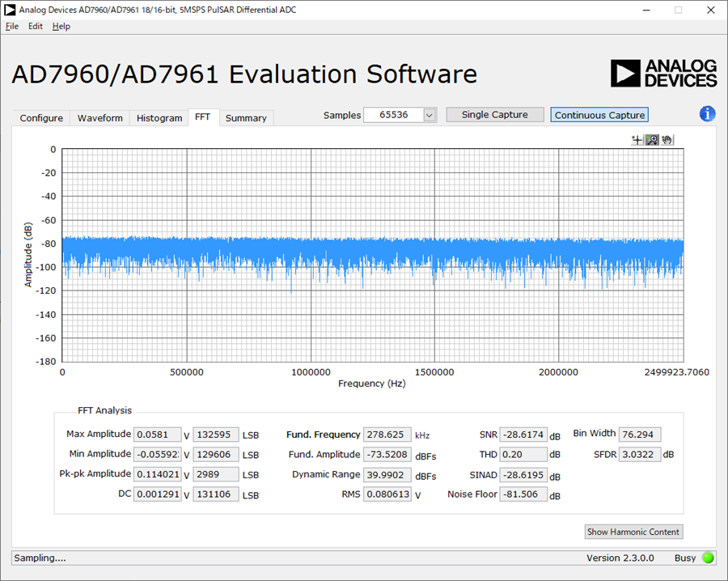Close the evaluation software window

pyautogui.click(x=710, y=10)
